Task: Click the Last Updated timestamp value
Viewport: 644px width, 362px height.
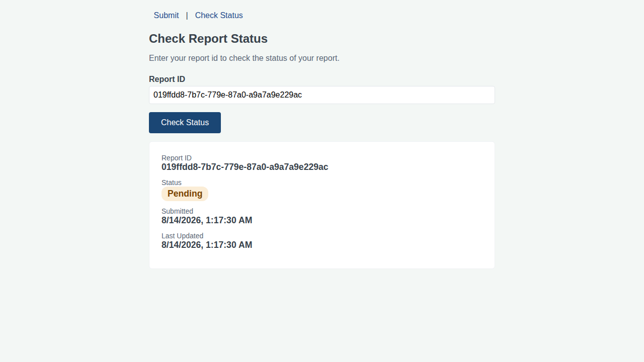Action: click(207, 245)
